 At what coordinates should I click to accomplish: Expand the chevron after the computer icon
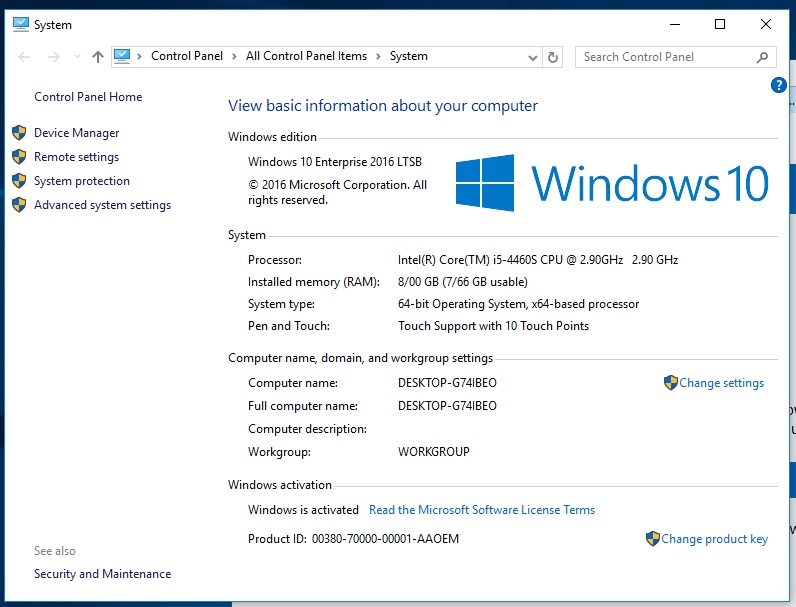pyautogui.click(x=139, y=56)
